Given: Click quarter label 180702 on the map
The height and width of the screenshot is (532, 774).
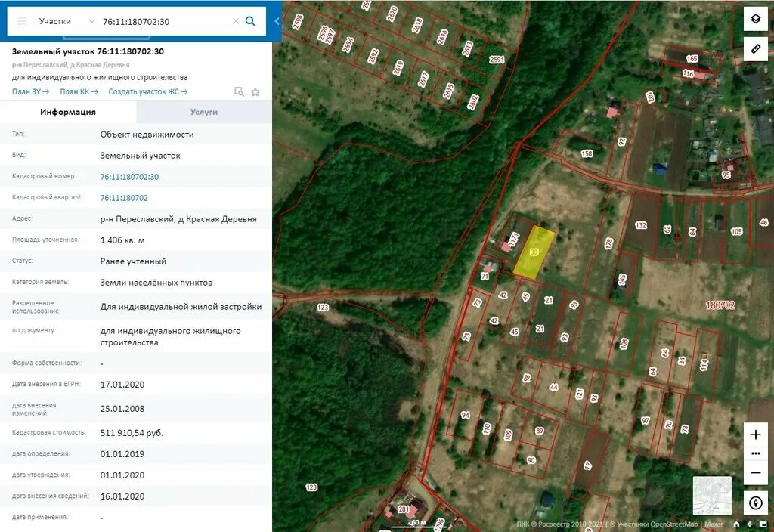Looking at the screenshot, I should [720, 305].
